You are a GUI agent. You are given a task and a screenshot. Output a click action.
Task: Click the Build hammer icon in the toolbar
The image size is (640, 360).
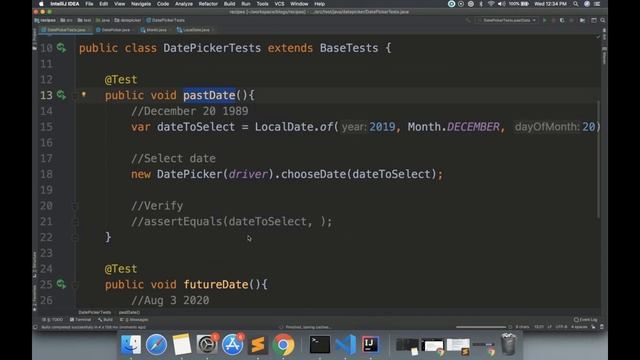[x=468, y=20]
